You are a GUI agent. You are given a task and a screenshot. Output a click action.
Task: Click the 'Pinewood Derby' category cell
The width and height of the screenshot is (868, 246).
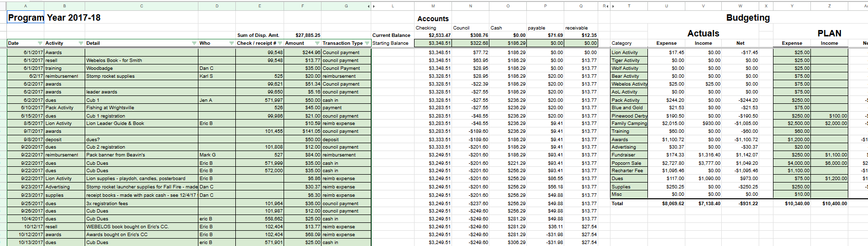pyautogui.click(x=629, y=116)
